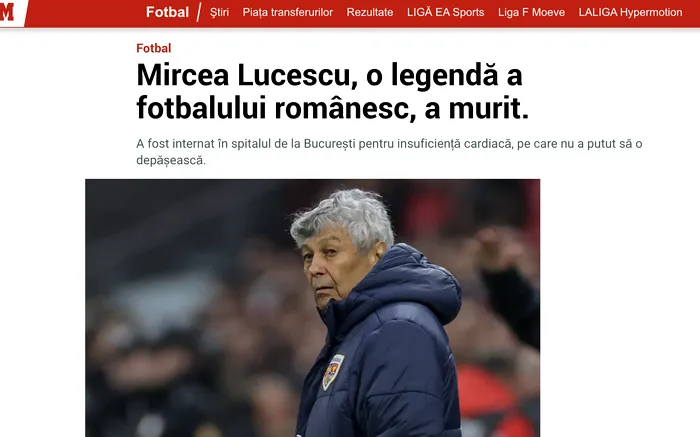
Task: Select the bold Fotbal section in navbar
Action: [167, 12]
